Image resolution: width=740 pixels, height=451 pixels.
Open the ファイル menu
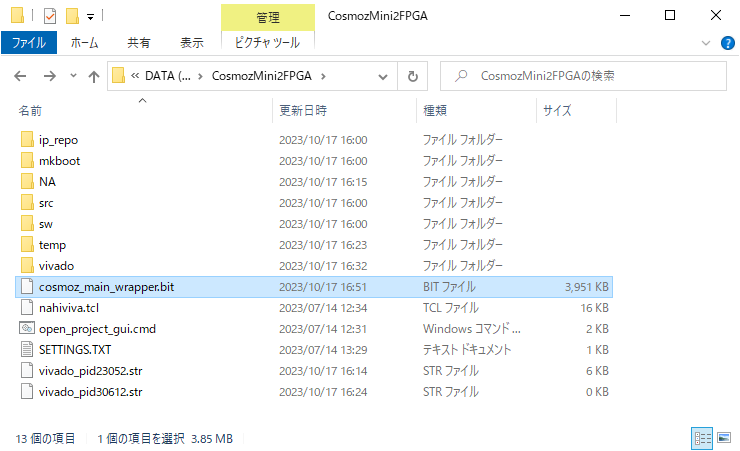pos(29,43)
